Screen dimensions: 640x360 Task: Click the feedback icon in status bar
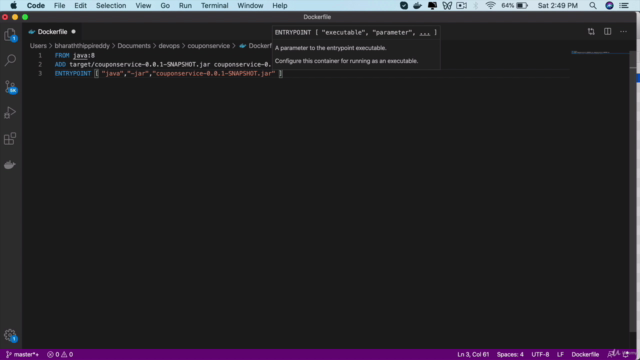612,354
